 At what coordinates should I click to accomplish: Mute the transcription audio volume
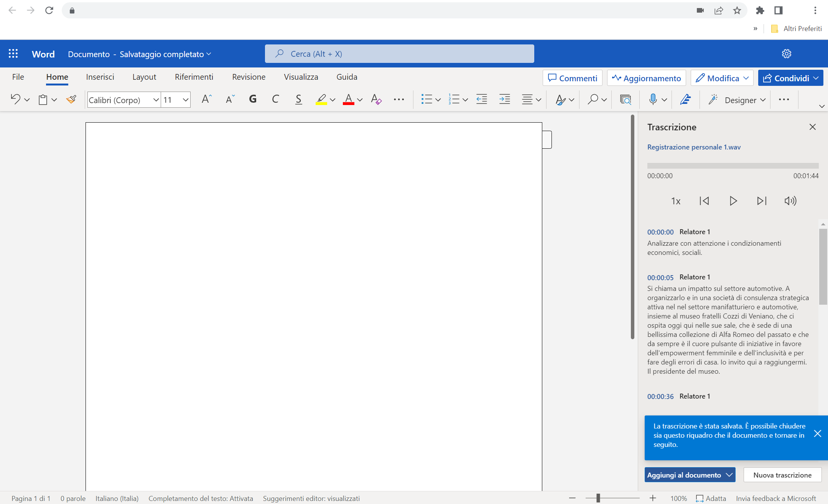click(791, 201)
